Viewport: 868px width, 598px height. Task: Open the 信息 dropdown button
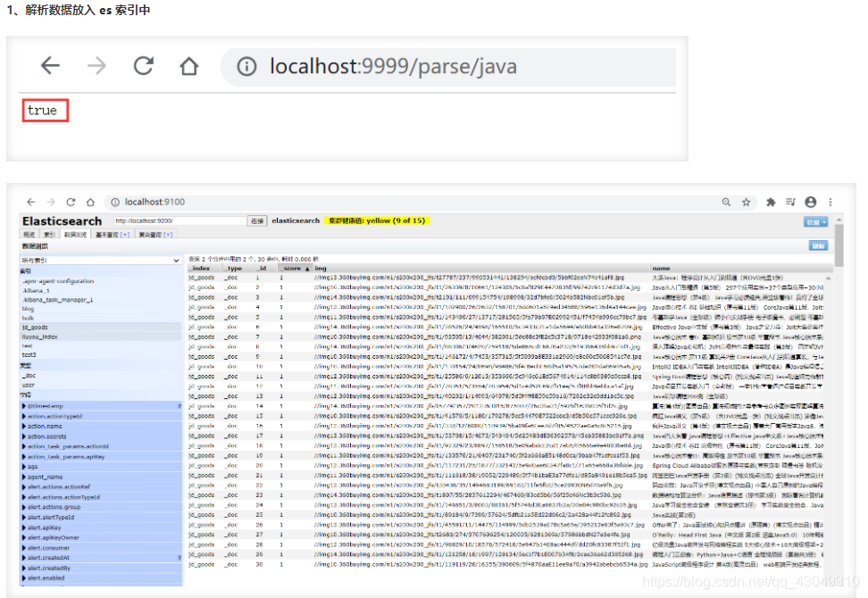816,222
